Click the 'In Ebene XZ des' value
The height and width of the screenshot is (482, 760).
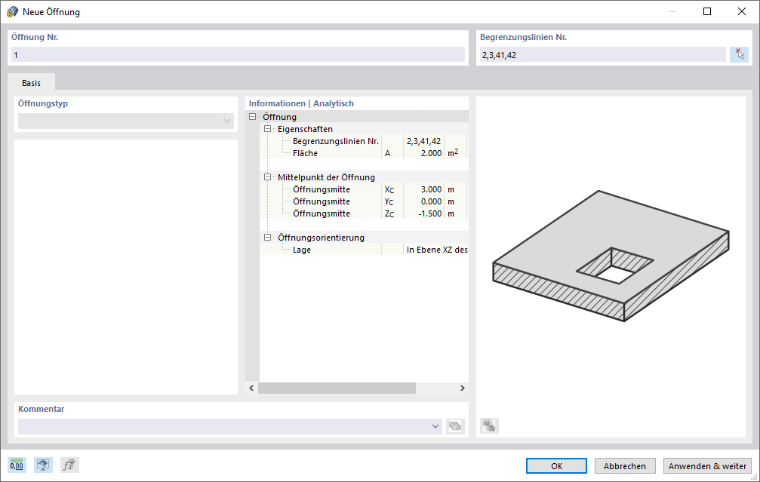pyautogui.click(x=436, y=250)
